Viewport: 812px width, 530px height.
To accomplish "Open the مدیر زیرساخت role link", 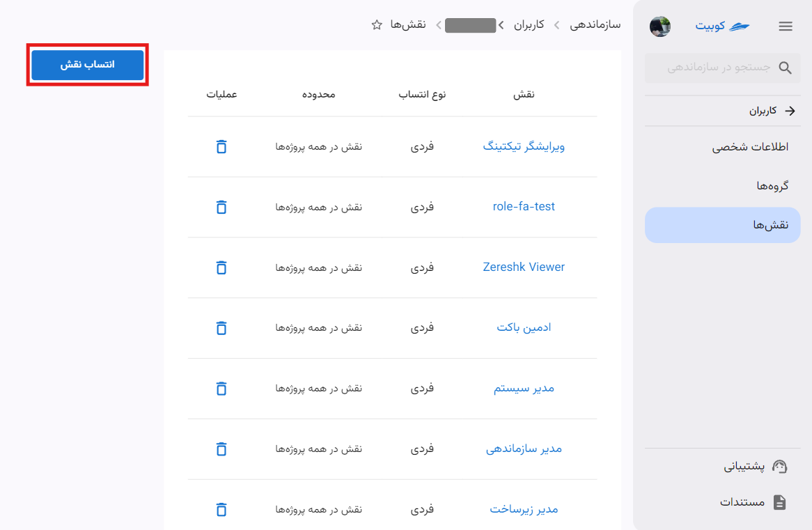I will 524,509.
